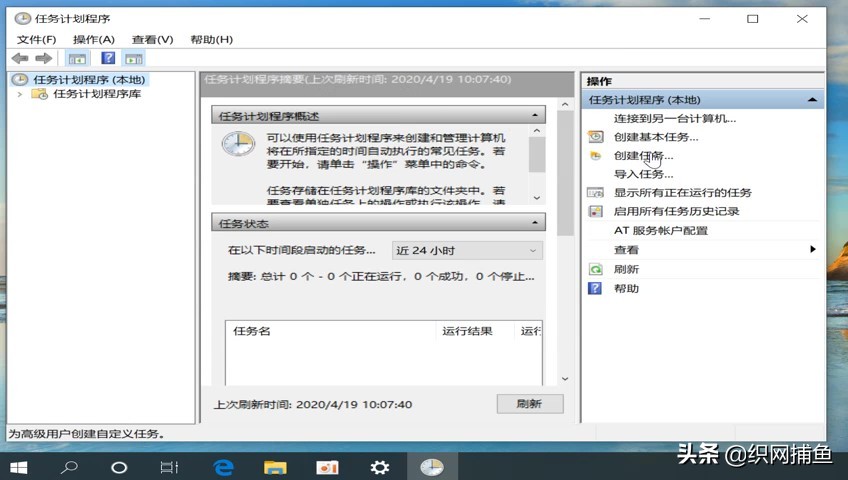Image resolution: width=848 pixels, height=480 pixels.
Task: Click the Task Scheduler clock taskbar icon
Action: pos(432,467)
